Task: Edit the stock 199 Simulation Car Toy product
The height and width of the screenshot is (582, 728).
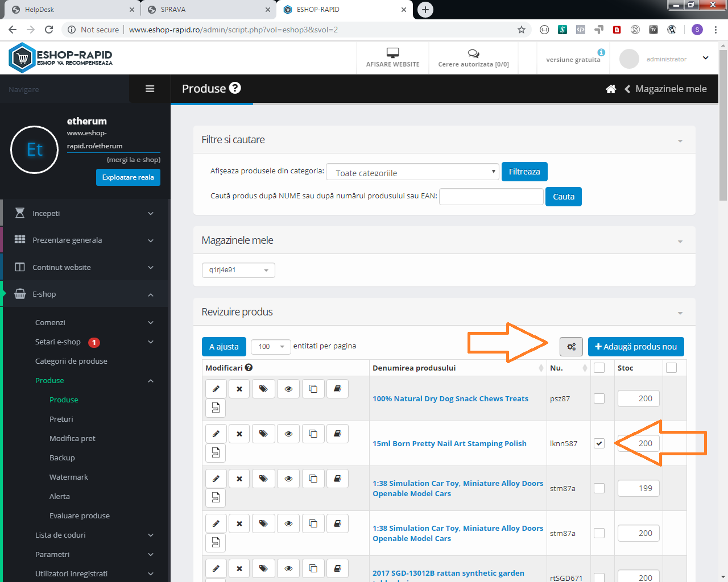Action: click(x=216, y=479)
